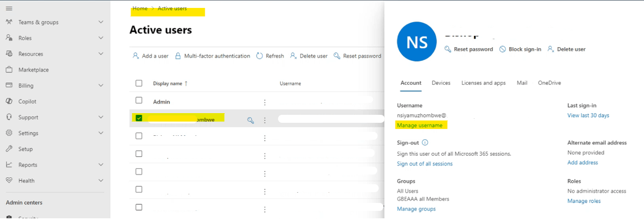Viewport: 644px width, 220px height.
Task: Expand the Reports chevron
Action: point(100,164)
